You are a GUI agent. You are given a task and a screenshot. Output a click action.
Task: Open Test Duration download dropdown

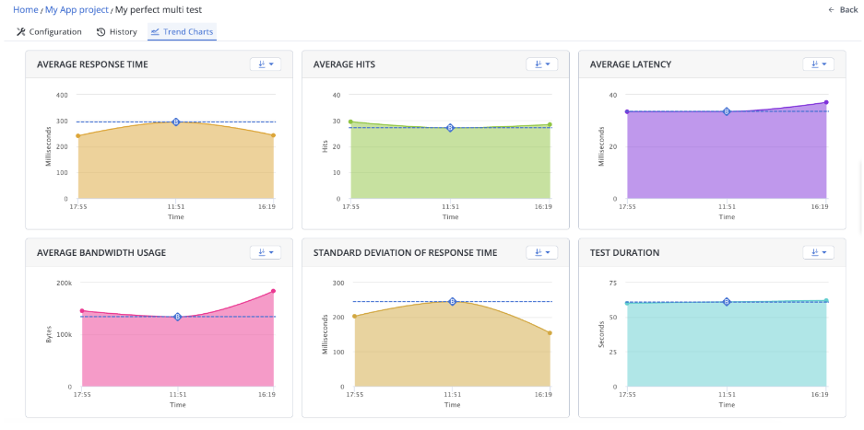click(x=818, y=252)
